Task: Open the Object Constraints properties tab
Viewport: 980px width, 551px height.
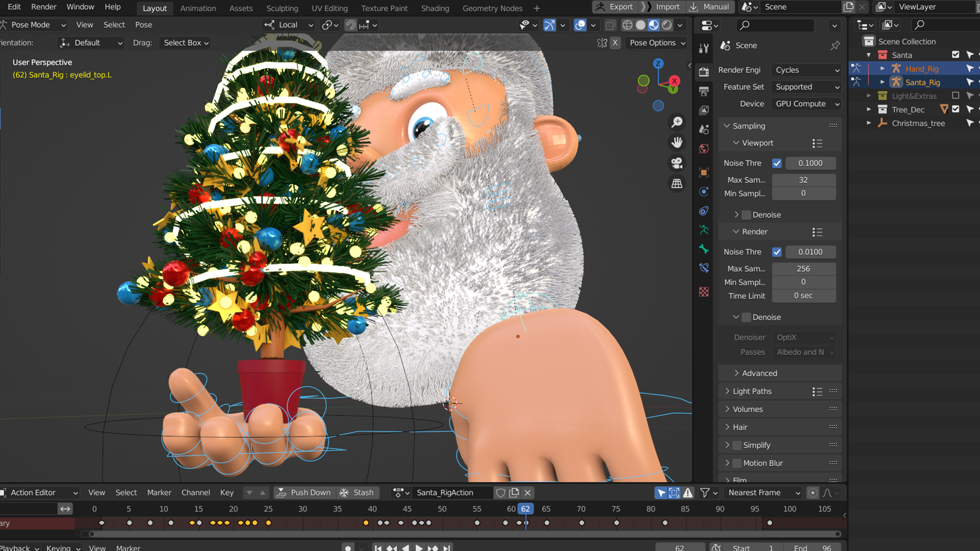Action: click(x=704, y=211)
